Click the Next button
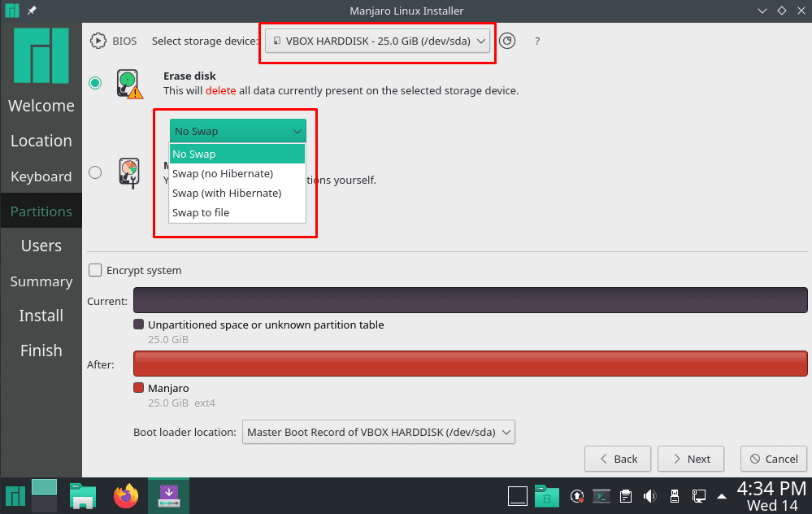The width and height of the screenshot is (812, 514). tap(690, 458)
